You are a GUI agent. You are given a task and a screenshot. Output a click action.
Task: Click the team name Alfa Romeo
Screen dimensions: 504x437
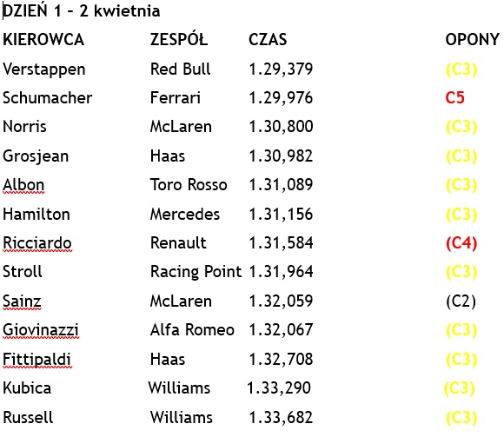(x=192, y=330)
